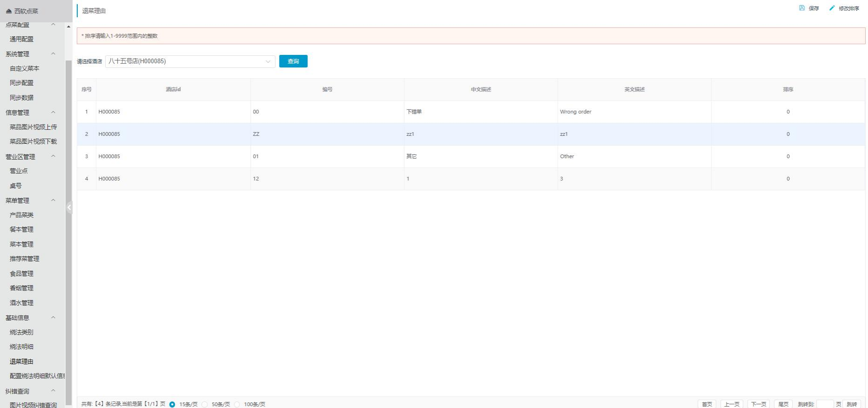Viewport: 868px width, 408px height.
Task: Click the sidebar vertical scrollbar
Action: click(69, 233)
